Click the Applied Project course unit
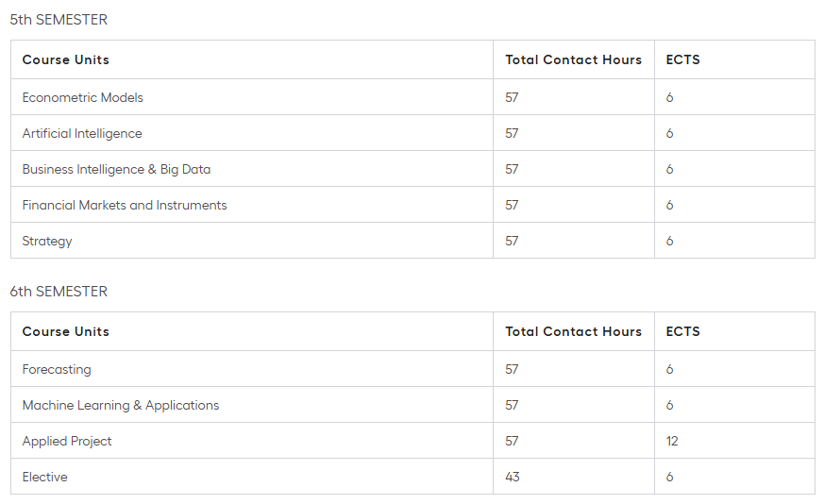Viewport: 824px width, 504px height. [67, 441]
